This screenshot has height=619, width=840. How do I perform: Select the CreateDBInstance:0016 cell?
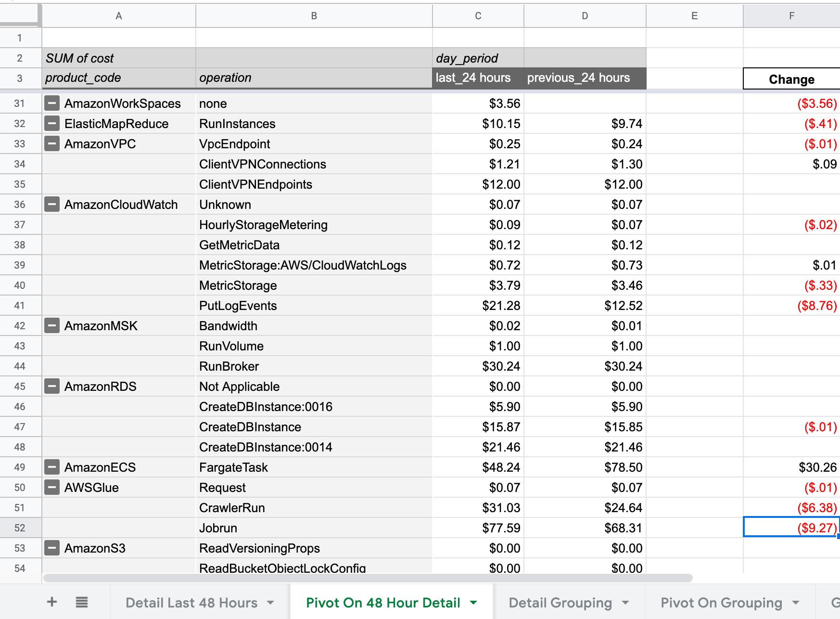[314, 406]
